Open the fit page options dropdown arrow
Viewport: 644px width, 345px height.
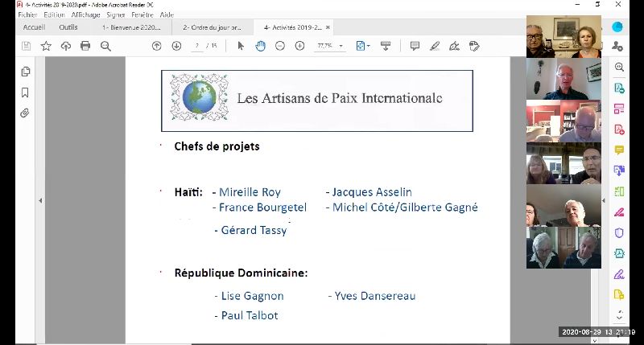(x=368, y=46)
